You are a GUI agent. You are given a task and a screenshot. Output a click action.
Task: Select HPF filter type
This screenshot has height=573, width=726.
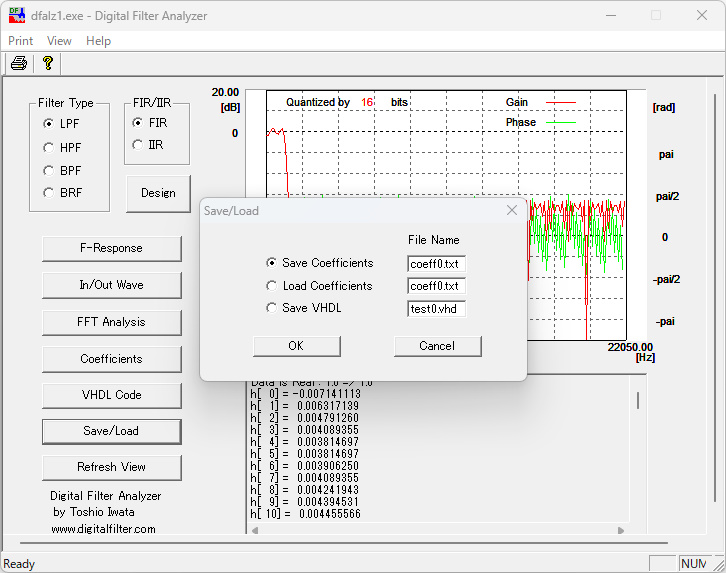(x=48, y=147)
